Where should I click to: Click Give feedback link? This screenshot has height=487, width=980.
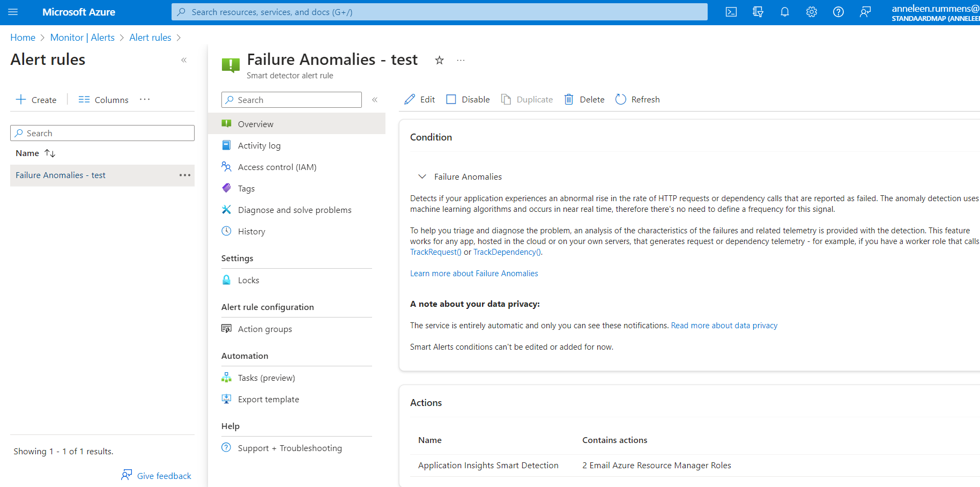(156, 476)
